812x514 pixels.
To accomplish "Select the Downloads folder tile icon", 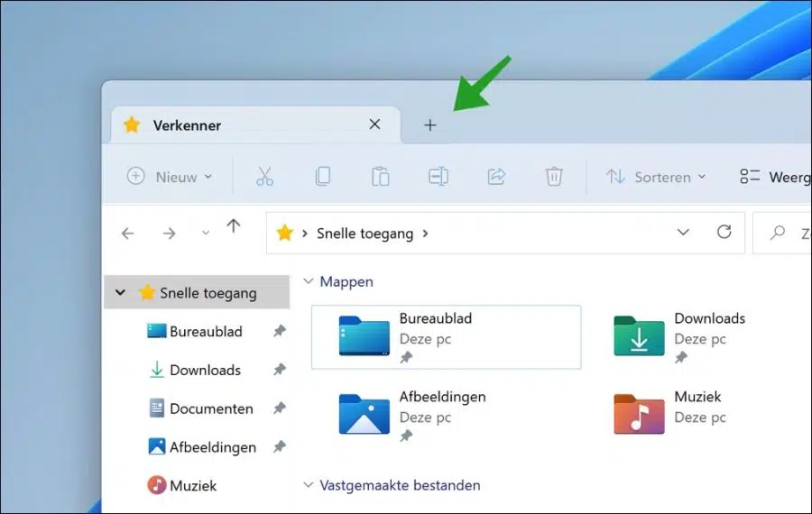I will (639, 336).
